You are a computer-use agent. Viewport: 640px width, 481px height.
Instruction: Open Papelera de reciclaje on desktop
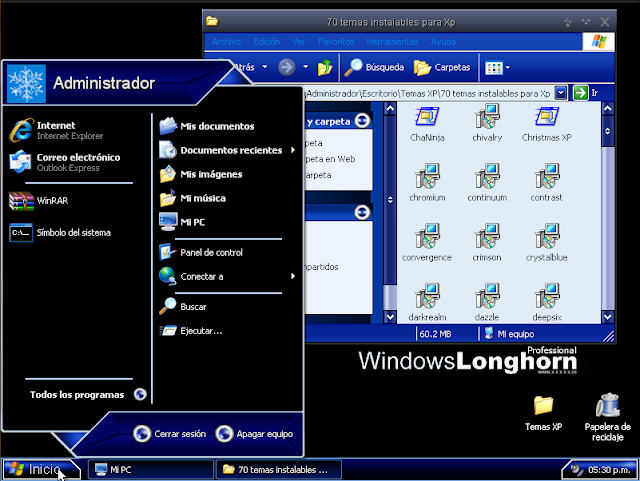(x=607, y=417)
